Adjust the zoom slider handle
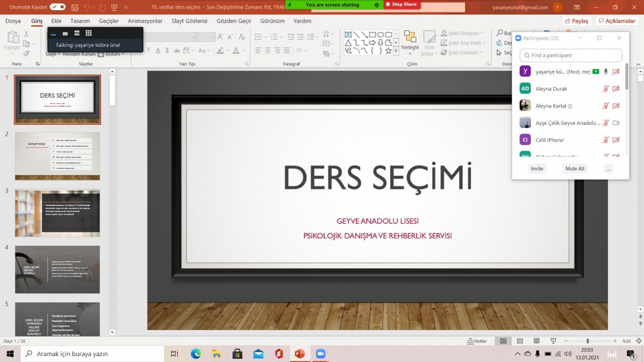Image resolution: width=644 pixels, height=362 pixels. (x=588, y=341)
